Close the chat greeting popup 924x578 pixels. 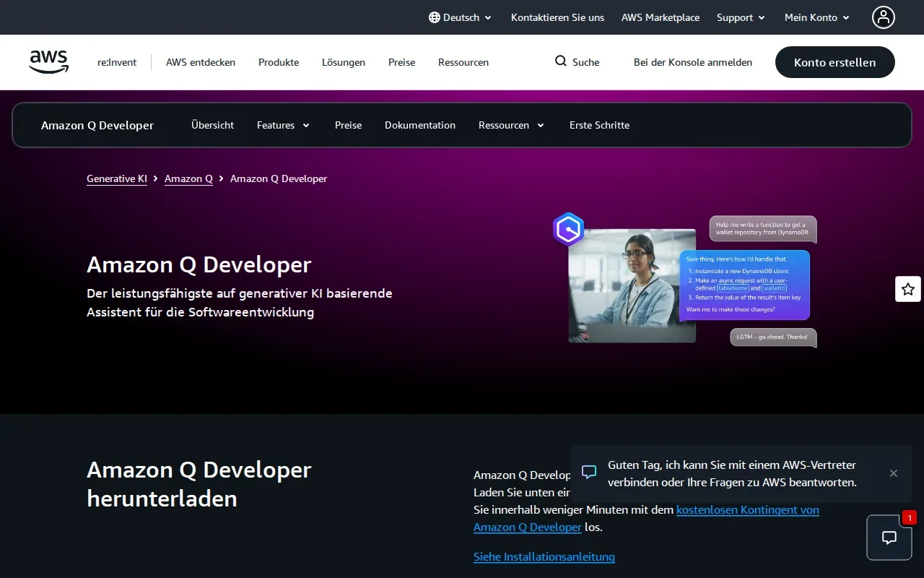click(894, 473)
